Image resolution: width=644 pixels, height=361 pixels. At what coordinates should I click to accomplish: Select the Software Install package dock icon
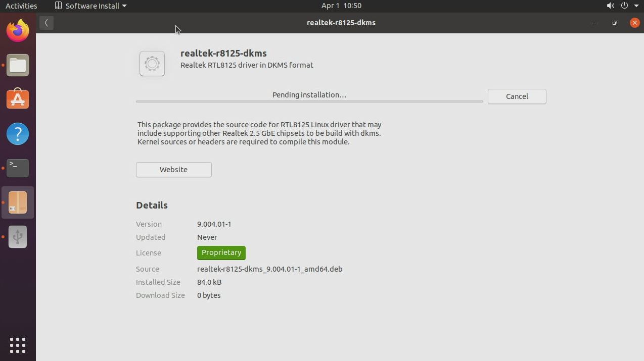18,202
